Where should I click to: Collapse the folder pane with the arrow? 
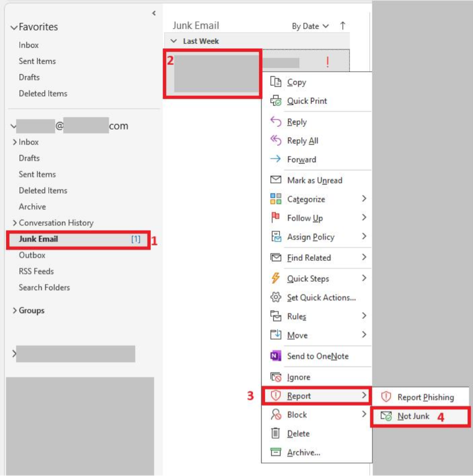click(x=154, y=13)
